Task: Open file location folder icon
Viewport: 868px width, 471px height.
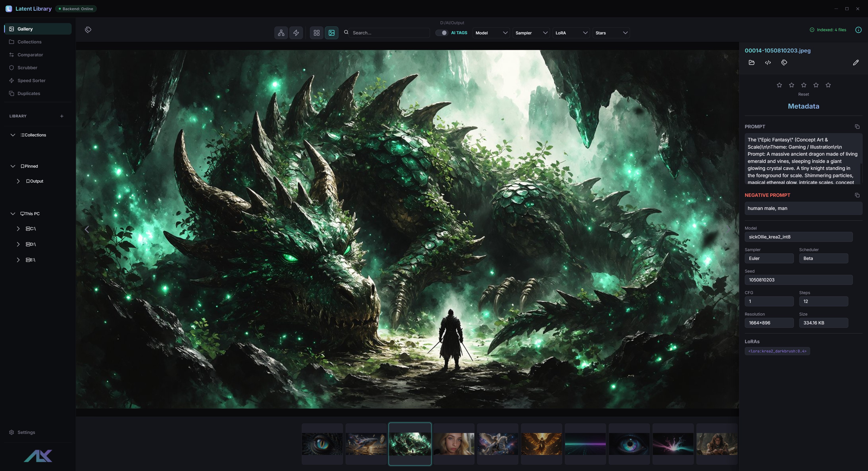Action: pos(751,62)
